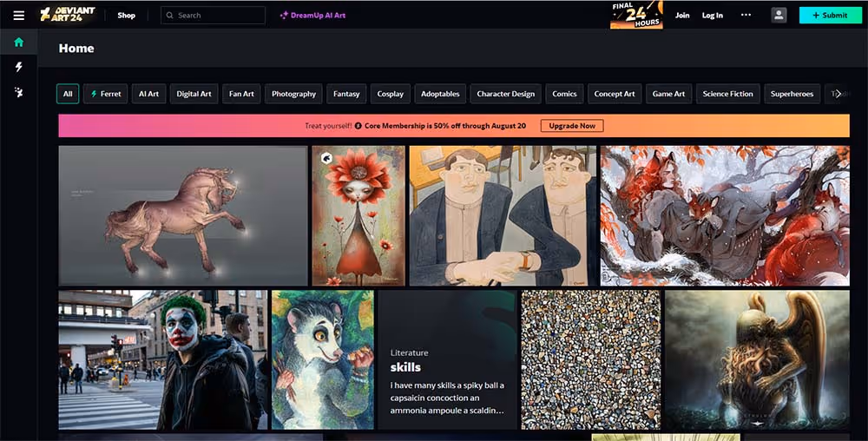Open the Joker street photo
The image size is (868, 441).
tap(163, 359)
